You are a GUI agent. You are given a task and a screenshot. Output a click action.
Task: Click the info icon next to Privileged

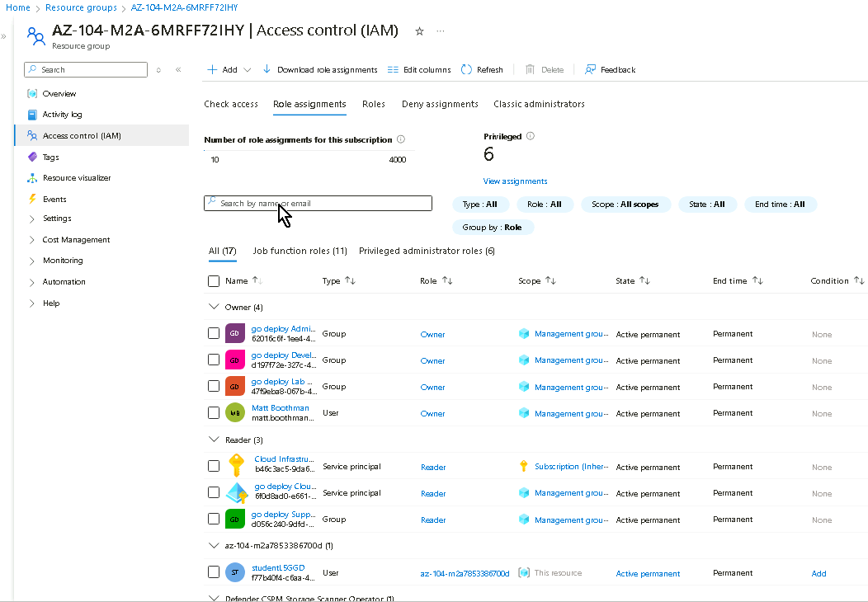click(531, 136)
